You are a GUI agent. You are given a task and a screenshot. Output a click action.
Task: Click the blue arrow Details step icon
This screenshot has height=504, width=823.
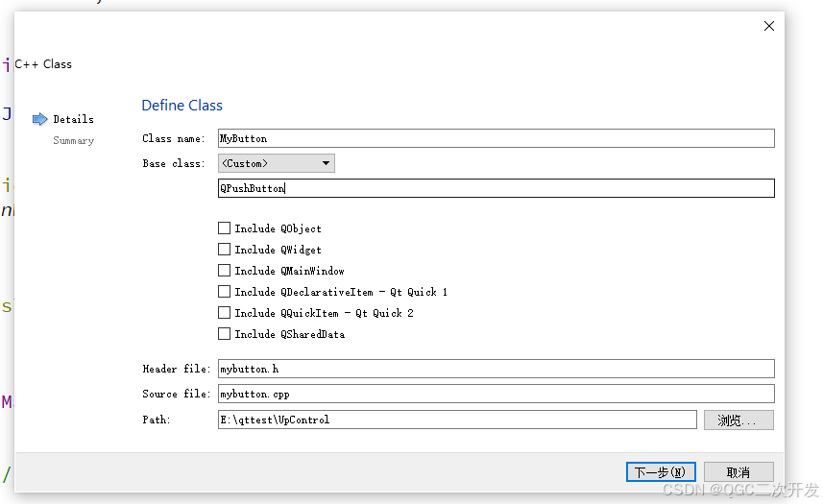pos(39,119)
